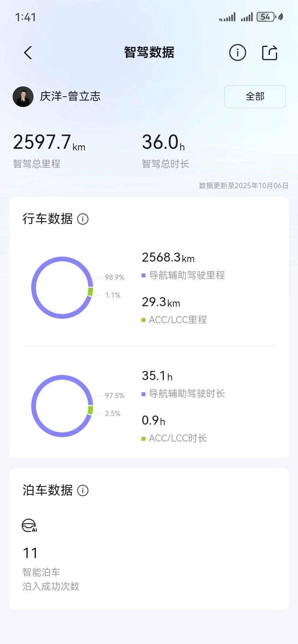Tap the mileage donut chart
The width and height of the screenshot is (298, 644).
tap(62, 288)
